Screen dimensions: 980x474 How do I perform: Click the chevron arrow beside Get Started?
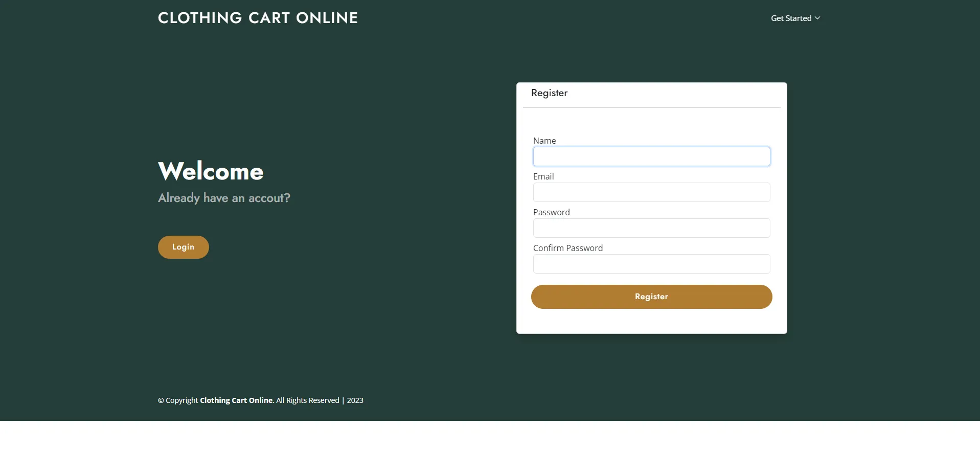[817, 18]
